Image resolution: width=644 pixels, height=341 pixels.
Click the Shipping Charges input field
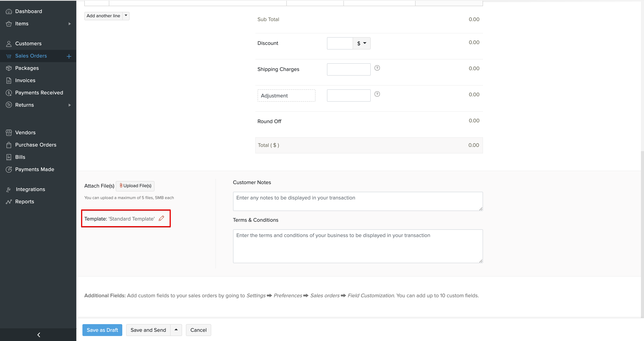(348, 69)
